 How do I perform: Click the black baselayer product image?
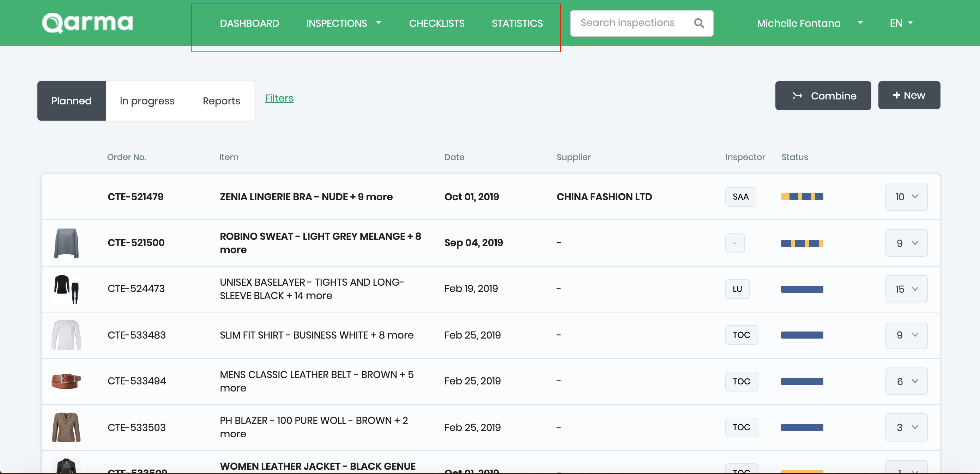[x=66, y=289]
